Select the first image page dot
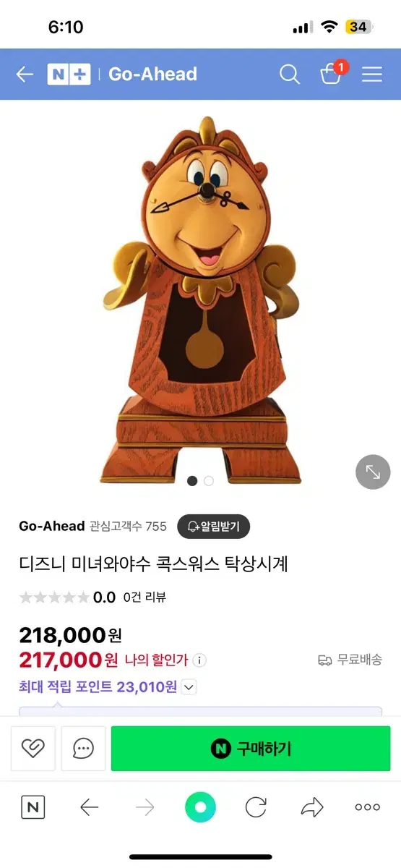The image size is (401, 868). coord(192,481)
